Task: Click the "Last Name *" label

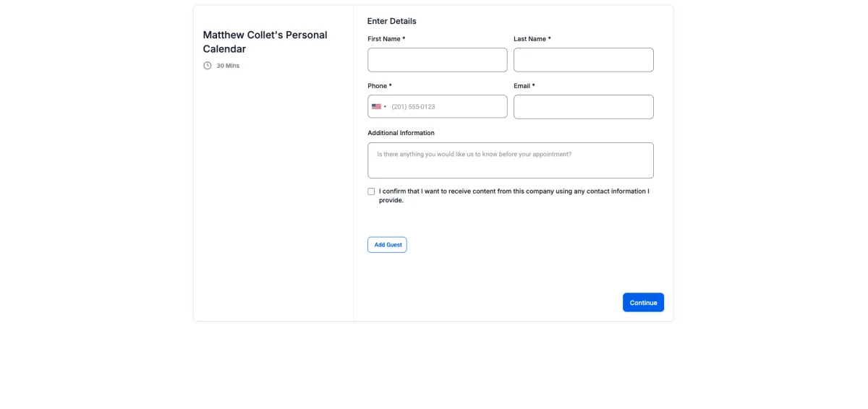Action: (x=532, y=39)
